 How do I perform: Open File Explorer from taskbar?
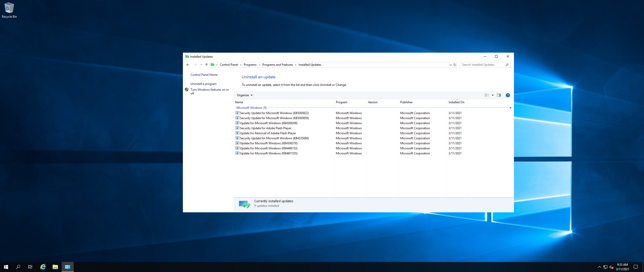[x=55, y=267]
